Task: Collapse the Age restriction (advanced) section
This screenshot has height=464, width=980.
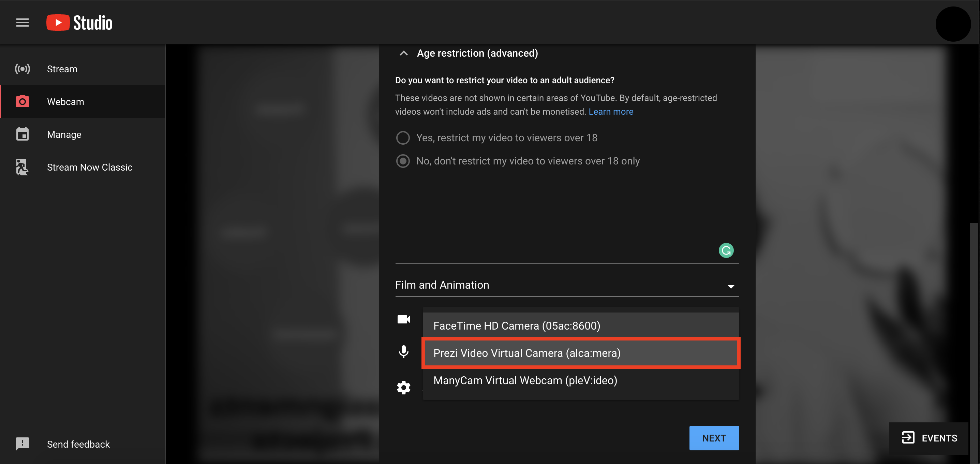Action: [x=404, y=53]
